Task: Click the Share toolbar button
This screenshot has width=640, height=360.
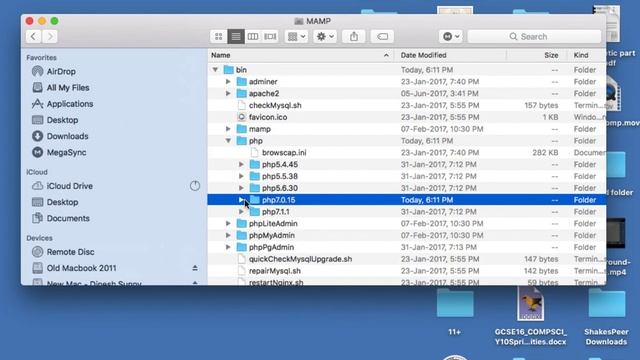Action: pos(354,37)
